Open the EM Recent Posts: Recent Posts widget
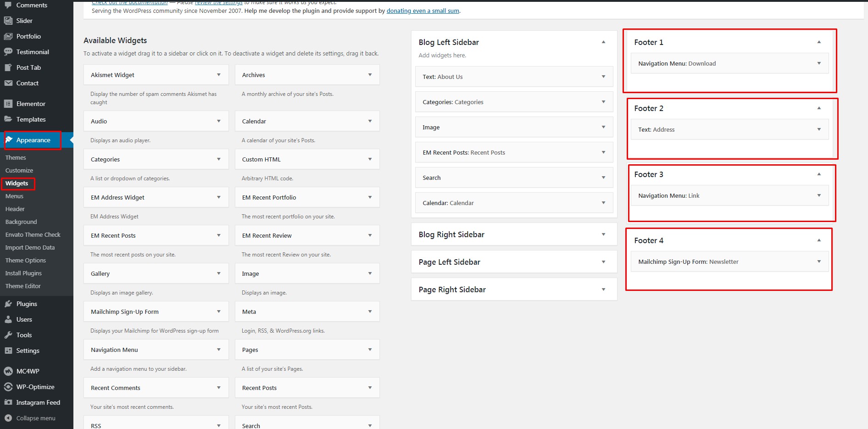Image resolution: width=868 pixels, height=429 pixels. coord(514,152)
